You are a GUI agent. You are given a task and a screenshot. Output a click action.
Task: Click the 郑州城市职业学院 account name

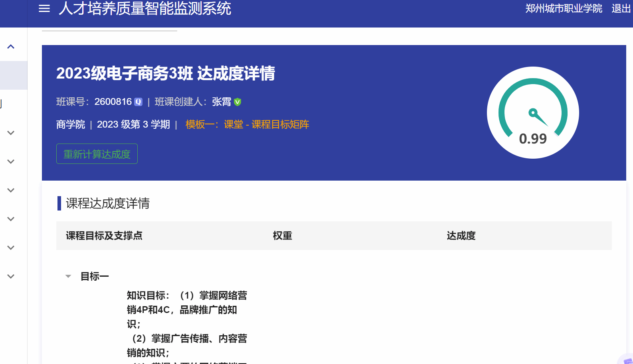(x=564, y=8)
